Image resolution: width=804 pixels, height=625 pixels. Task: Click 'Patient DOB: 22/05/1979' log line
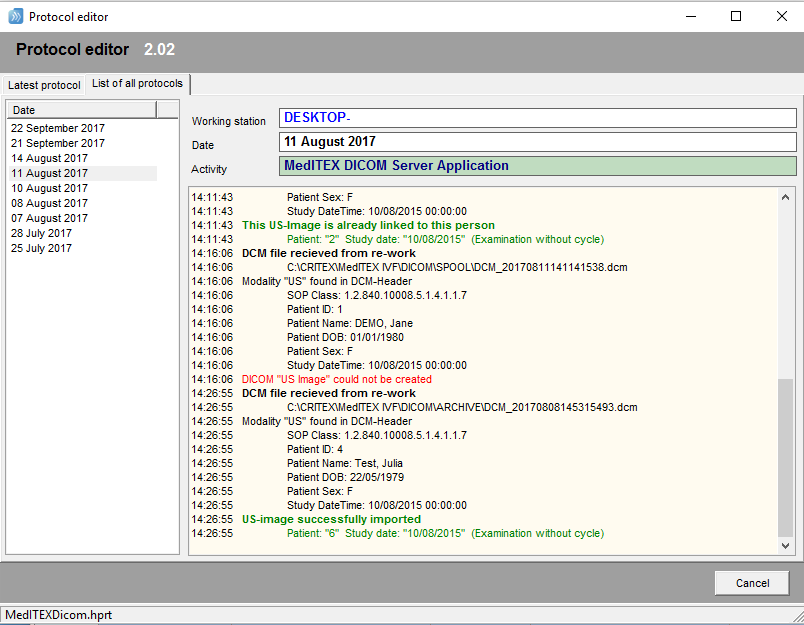(x=345, y=477)
